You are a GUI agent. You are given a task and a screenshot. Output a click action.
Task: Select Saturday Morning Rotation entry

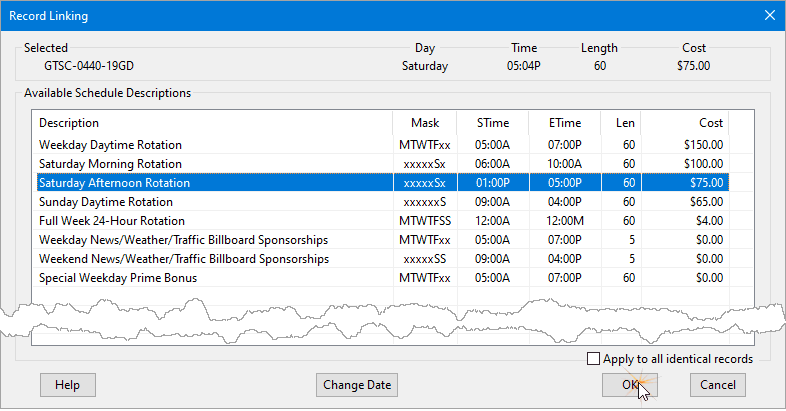pos(110,164)
